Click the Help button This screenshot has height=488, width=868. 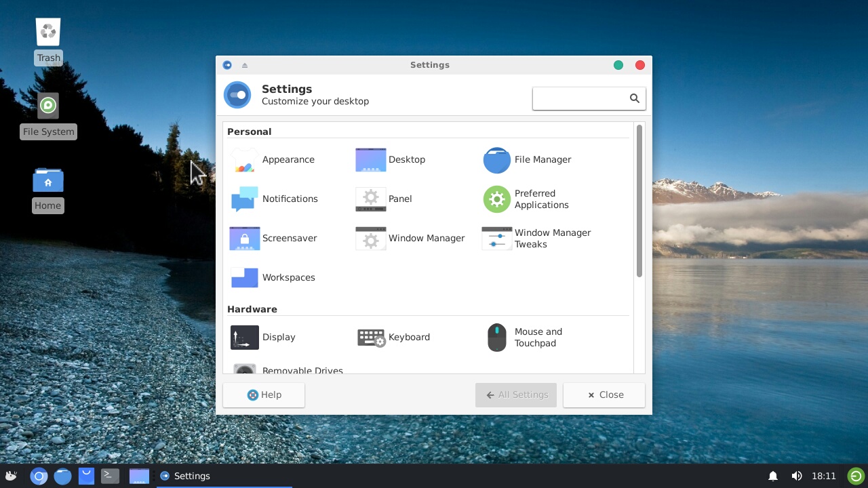264,395
